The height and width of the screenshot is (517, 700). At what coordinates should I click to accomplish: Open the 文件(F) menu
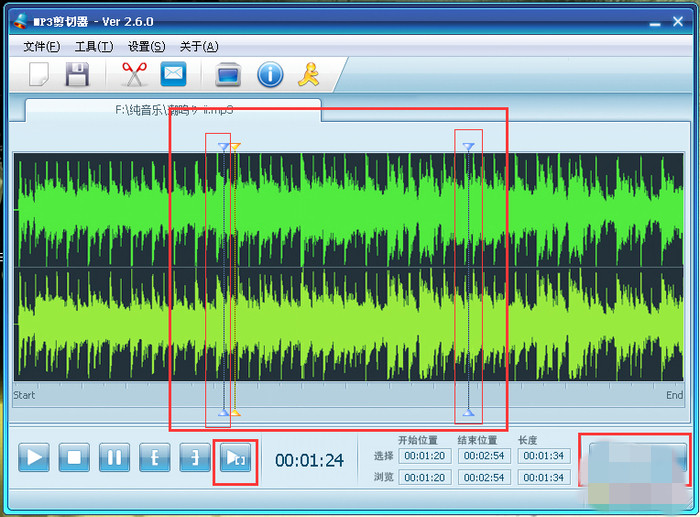41,46
